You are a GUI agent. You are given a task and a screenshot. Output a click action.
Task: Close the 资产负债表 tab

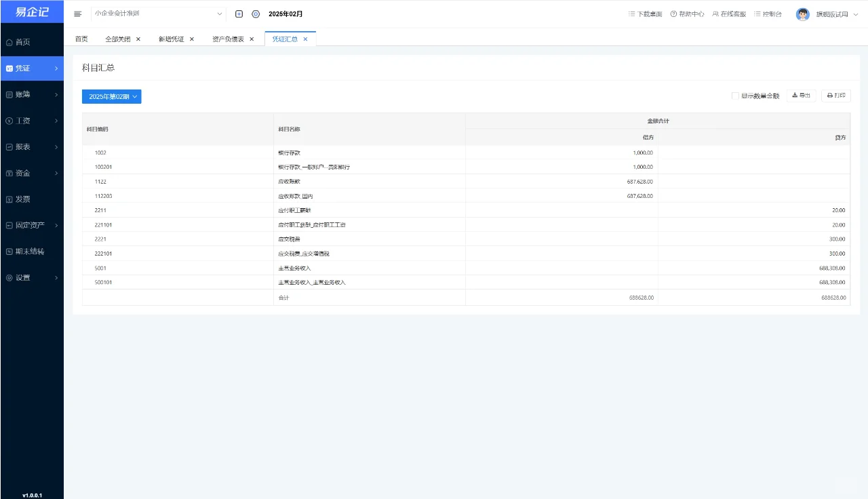click(x=252, y=39)
